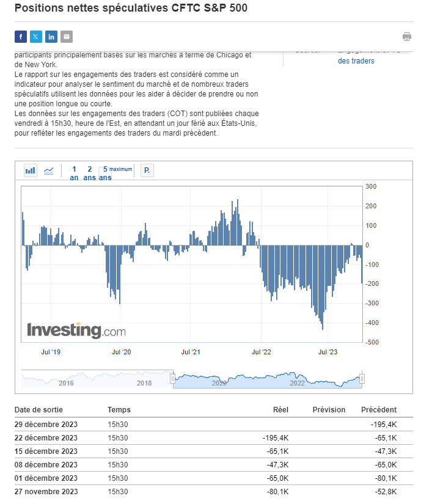The image size is (421, 504).
Task: Open the 'des traders' source link
Action: point(356,61)
